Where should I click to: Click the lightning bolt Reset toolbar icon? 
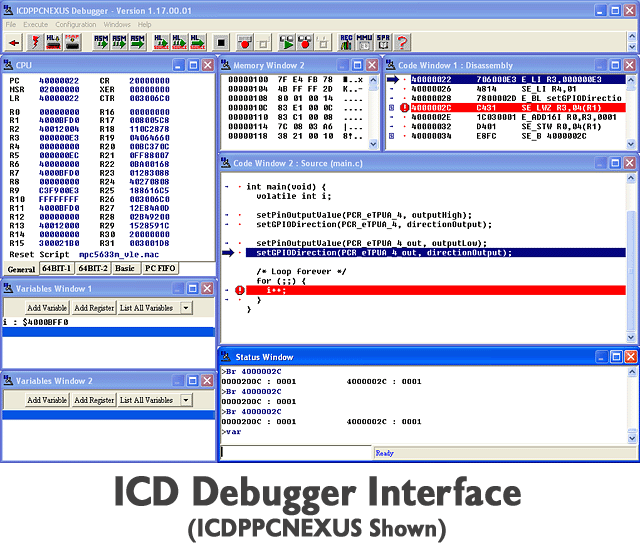click(36, 42)
